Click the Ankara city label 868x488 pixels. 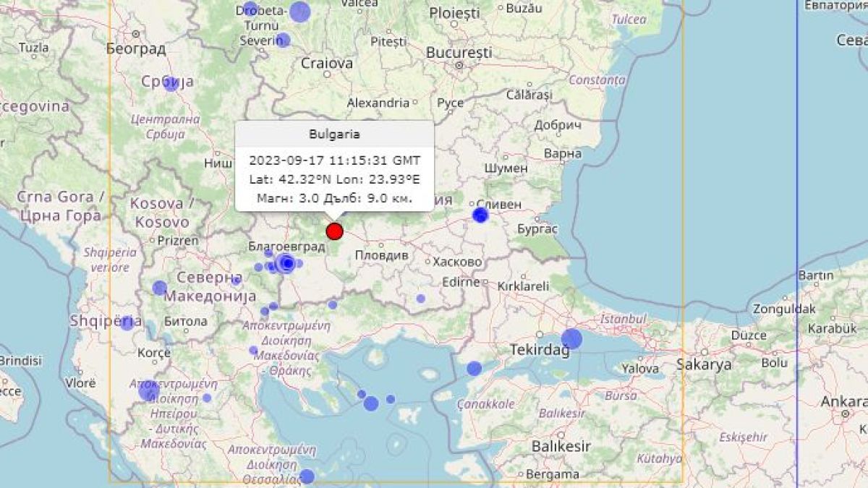click(843, 402)
